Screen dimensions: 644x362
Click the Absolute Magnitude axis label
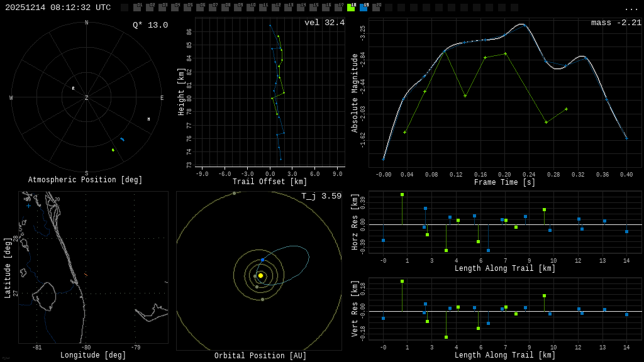pyautogui.click(x=355, y=93)
